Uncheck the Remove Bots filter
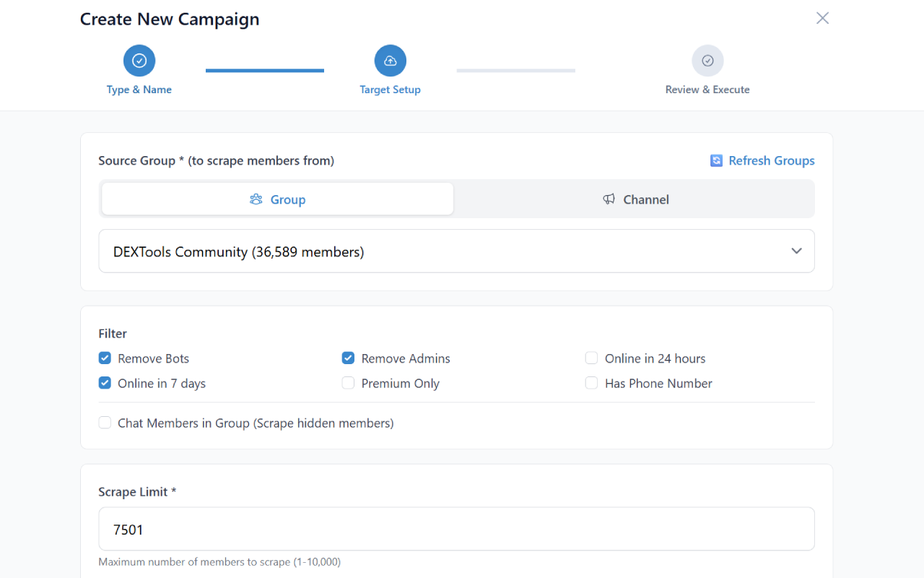This screenshot has width=924, height=578. [105, 358]
